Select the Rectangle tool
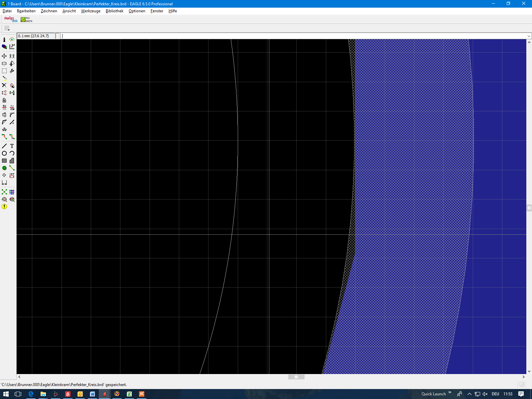 (4, 161)
